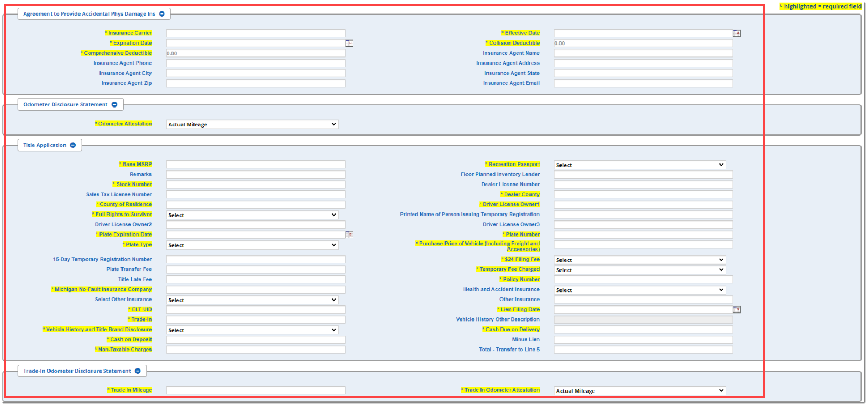The width and height of the screenshot is (868, 406).
Task: Collapse Title Application section
Action: click(x=73, y=145)
